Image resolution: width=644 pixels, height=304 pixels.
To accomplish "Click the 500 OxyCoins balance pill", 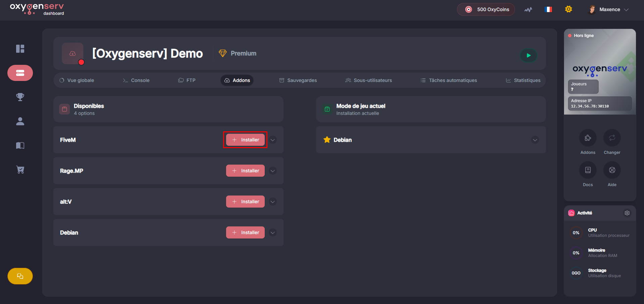I will [x=486, y=9].
